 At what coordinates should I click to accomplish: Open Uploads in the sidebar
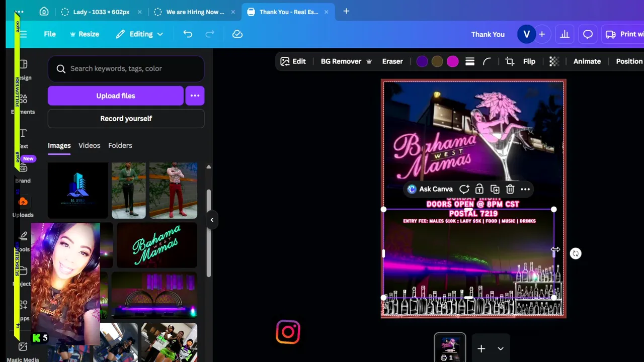pyautogui.click(x=23, y=207)
